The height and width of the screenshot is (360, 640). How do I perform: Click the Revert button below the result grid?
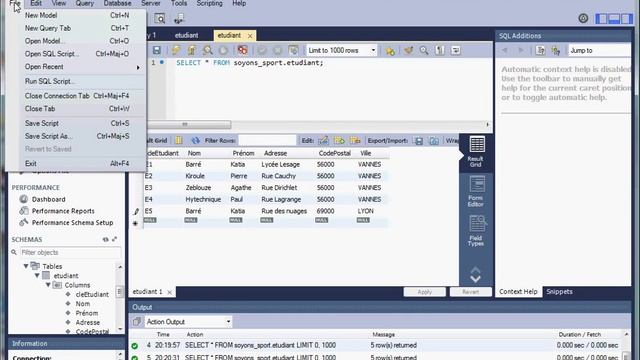(471, 292)
